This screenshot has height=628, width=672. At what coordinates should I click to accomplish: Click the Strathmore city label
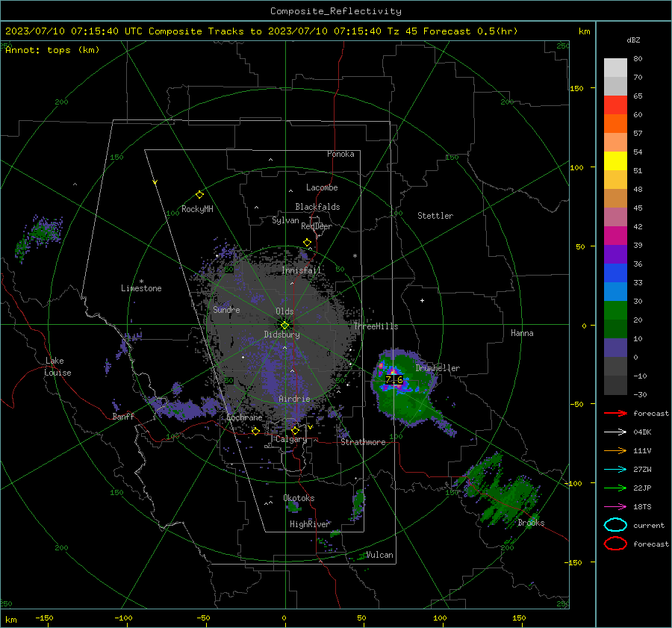pos(363,442)
